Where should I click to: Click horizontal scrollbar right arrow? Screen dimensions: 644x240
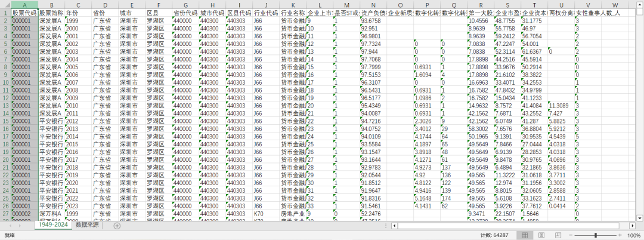pos(633,226)
